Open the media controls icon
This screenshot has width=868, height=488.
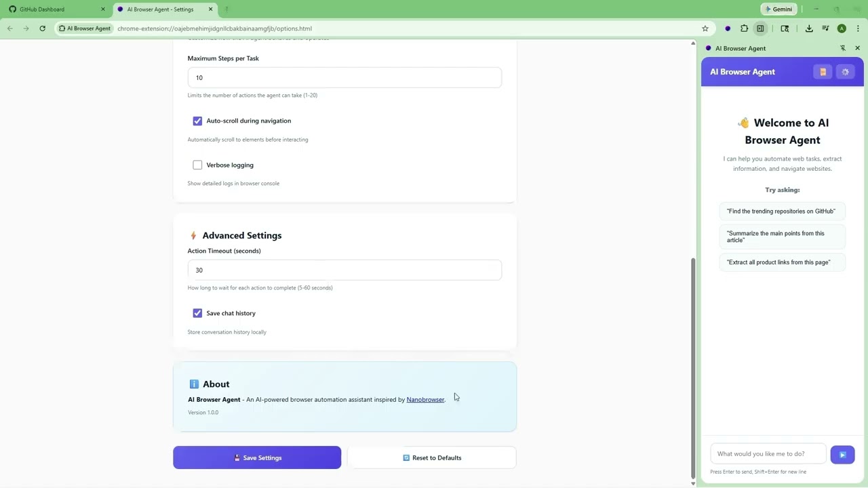(825, 28)
